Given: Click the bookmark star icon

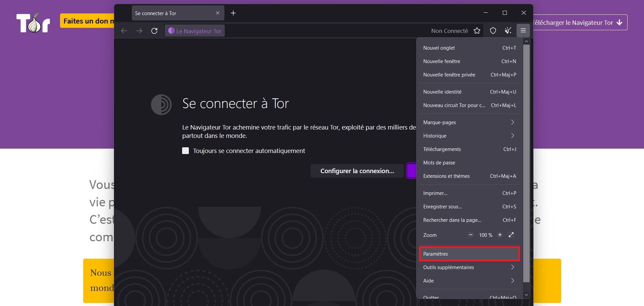Looking at the screenshot, I should 477,31.
